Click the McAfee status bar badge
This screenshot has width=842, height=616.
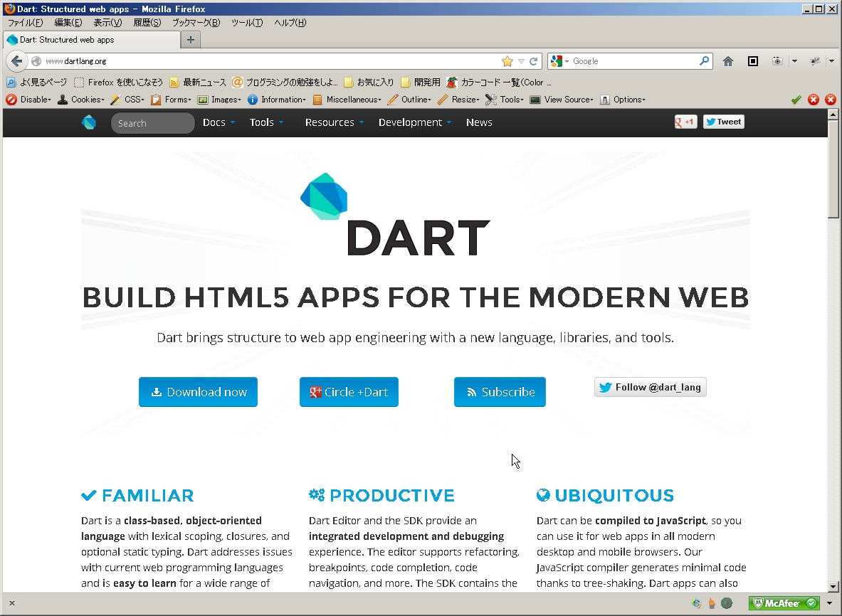pyautogui.click(x=784, y=603)
